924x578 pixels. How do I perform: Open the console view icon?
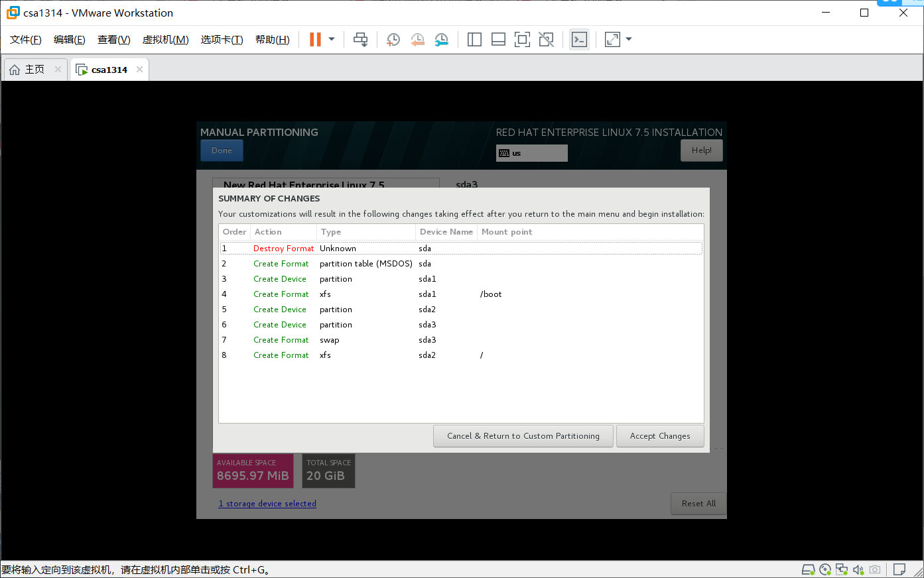coord(579,40)
